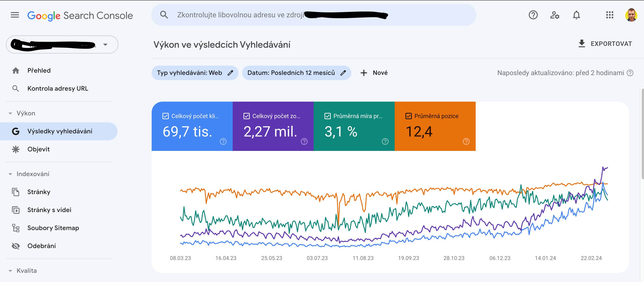Collapse the Kvalita section
This screenshot has width=644, height=282.
pyautogui.click(x=10, y=271)
